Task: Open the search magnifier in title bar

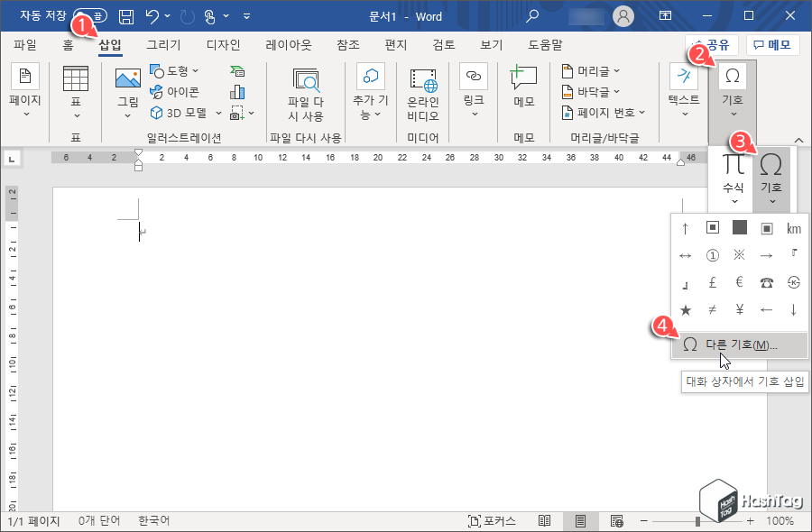Action: tap(531, 16)
